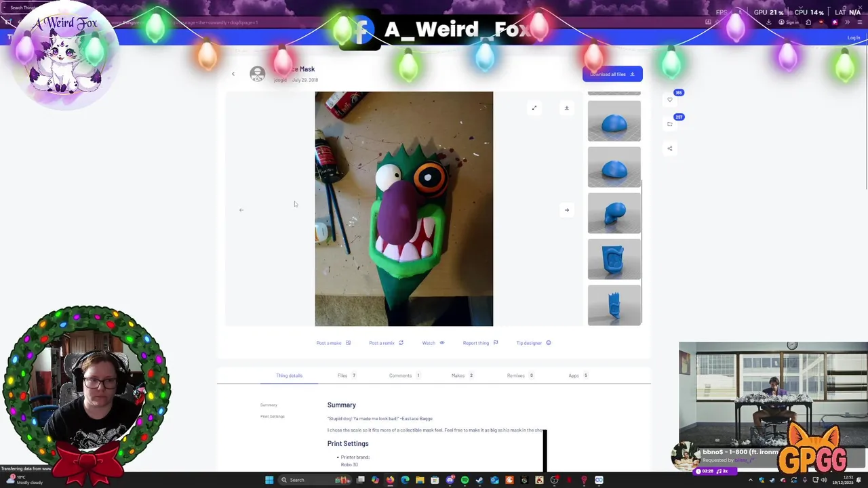
Task: Open the Windows Start menu
Action: tap(269, 480)
